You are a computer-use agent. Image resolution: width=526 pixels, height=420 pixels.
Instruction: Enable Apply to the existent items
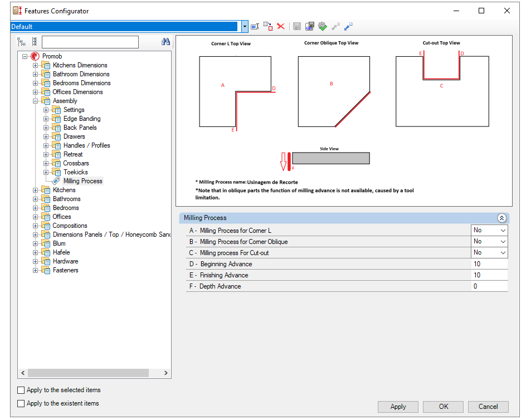click(x=21, y=403)
